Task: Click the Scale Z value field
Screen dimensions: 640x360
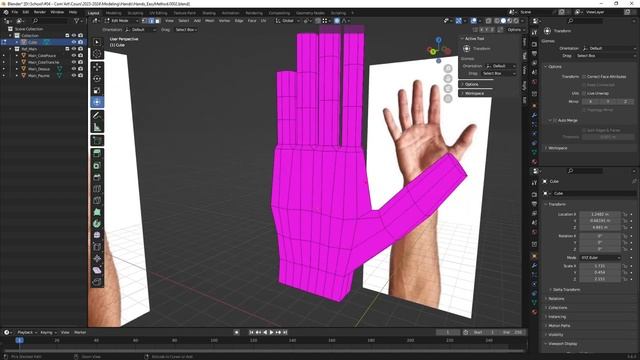Action: (x=600, y=279)
